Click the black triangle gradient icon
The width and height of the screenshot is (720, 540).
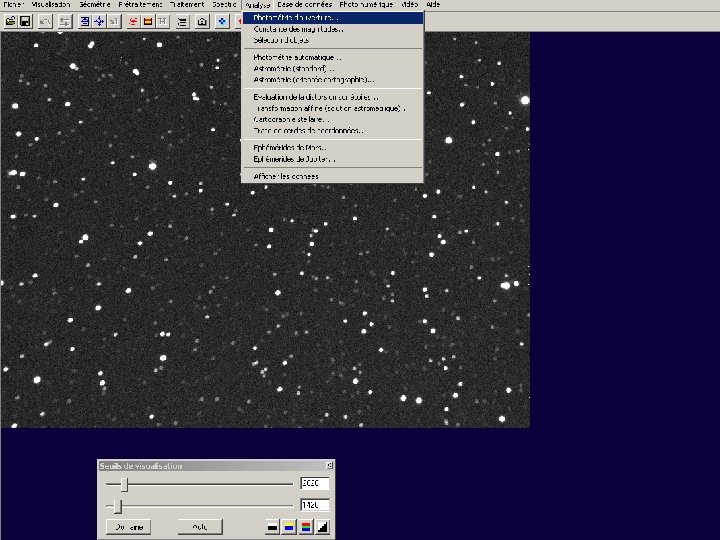[x=321, y=526]
